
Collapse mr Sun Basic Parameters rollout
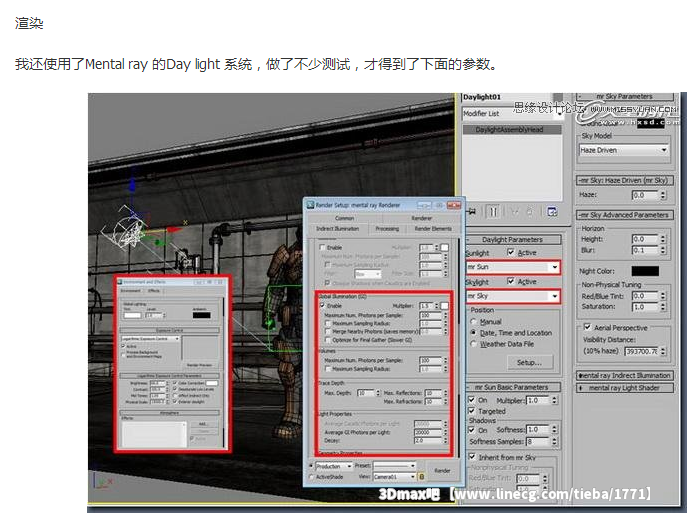coord(513,387)
